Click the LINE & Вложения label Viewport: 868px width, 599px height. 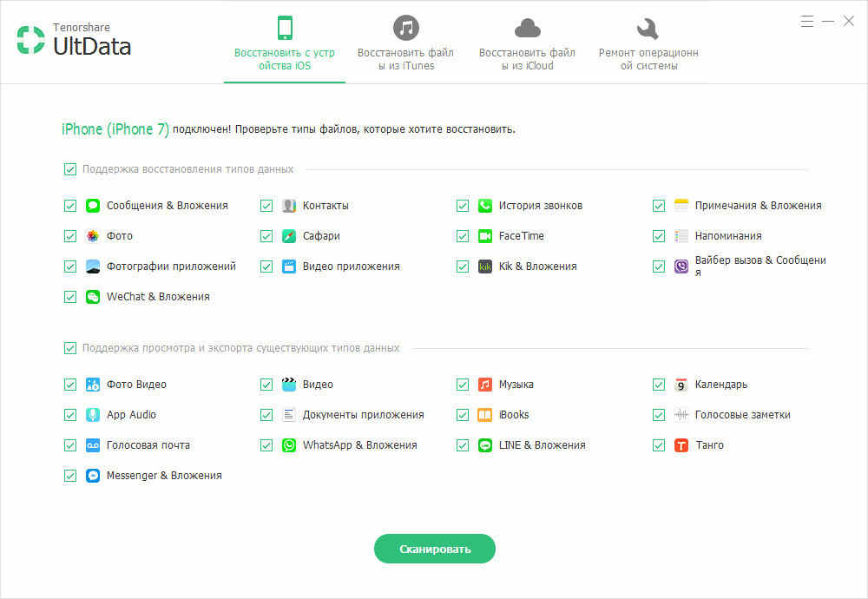coord(542,445)
